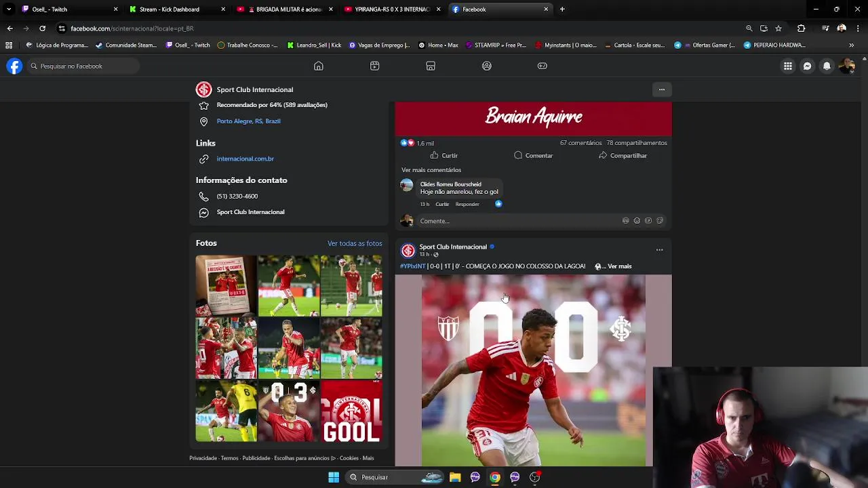Open the Reels video icon in top navigation
868x488 pixels.
(374, 66)
